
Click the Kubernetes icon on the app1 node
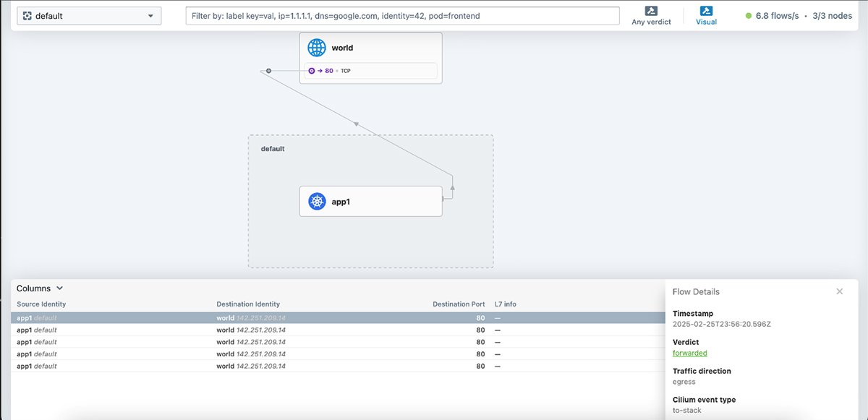(317, 201)
